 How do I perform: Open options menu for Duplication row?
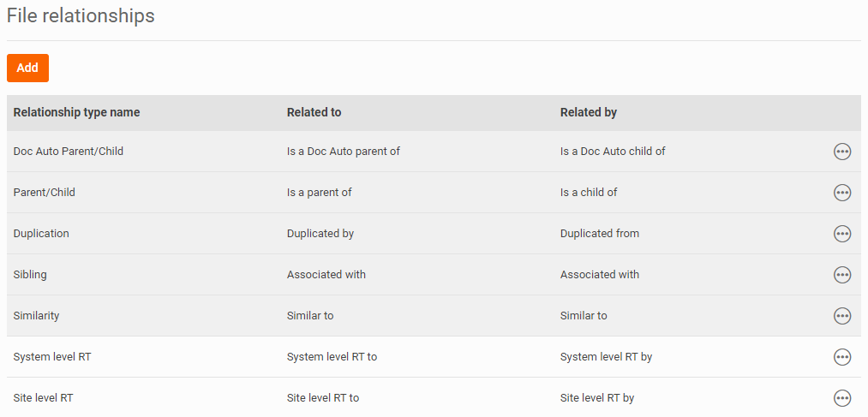coord(842,234)
